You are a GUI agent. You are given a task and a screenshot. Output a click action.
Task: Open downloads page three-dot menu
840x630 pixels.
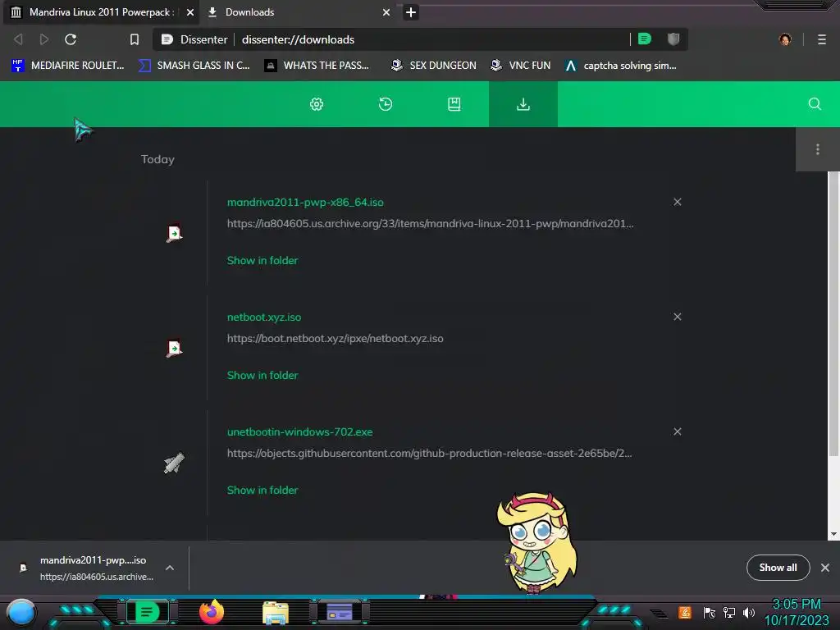(818, 149)
